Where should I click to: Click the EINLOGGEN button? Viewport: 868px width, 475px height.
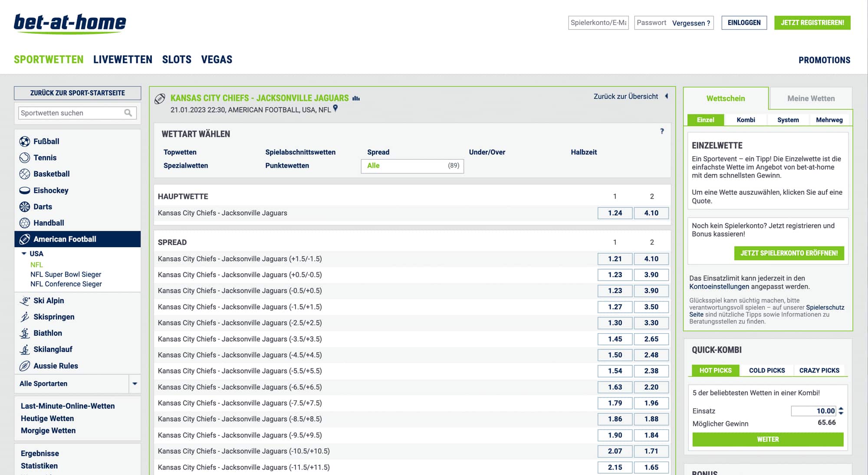pos(744,23)
